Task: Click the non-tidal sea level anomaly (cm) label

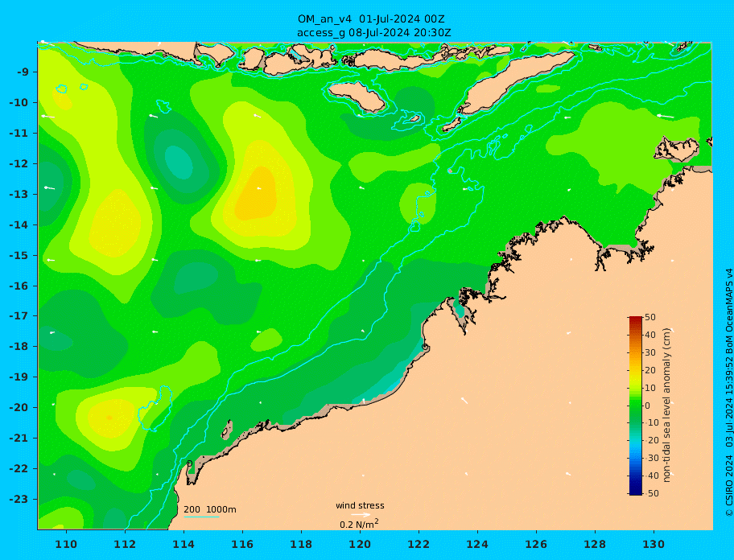Action: point(667,405)
